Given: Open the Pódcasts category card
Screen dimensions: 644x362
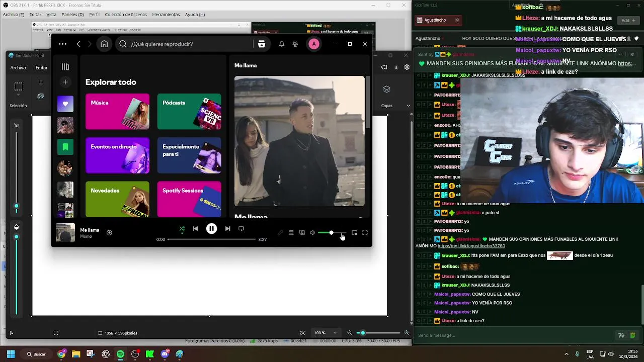Looking at the screenshot, I should (x=189, y=112).
